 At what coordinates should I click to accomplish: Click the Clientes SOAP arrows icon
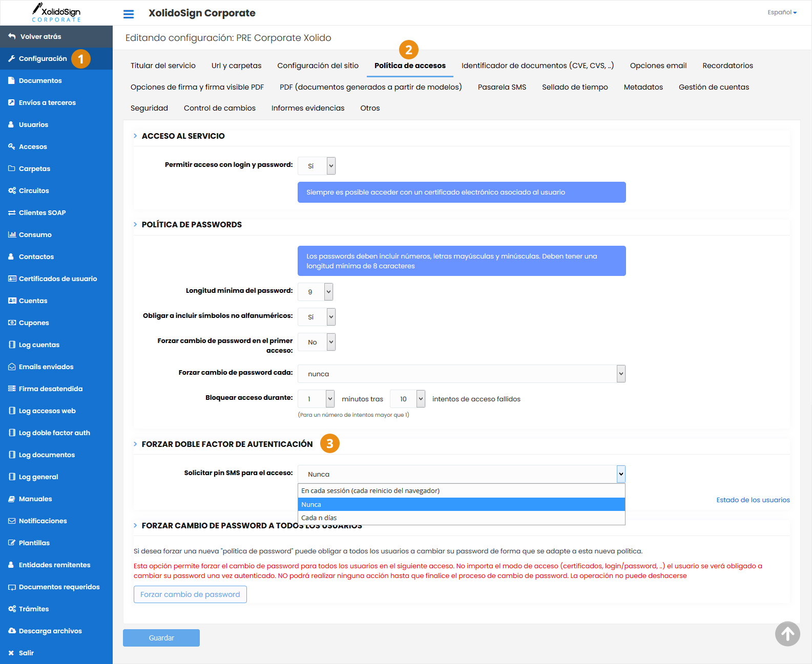12,212
